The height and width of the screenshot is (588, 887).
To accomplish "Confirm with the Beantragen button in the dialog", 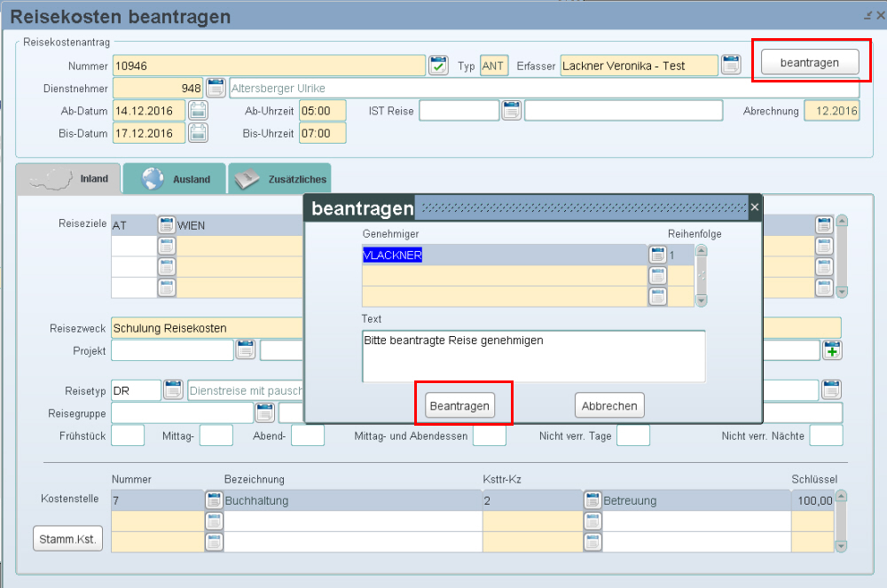I will 459,405.
